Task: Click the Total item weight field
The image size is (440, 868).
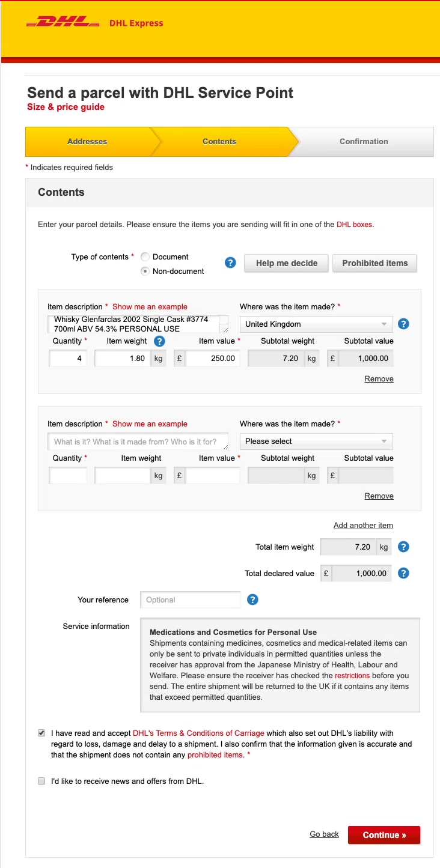Action: [x=348, y=547]
